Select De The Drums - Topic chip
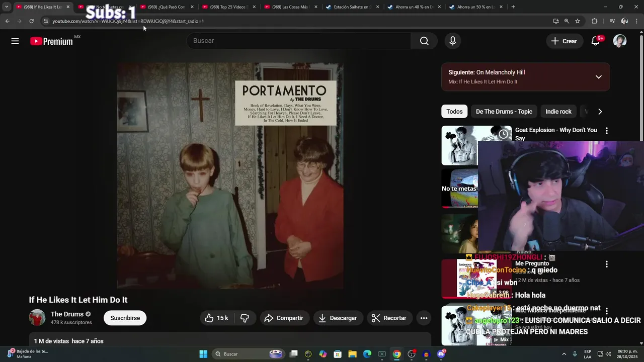This screenshot has height=362, width=644. coord(504,112)
